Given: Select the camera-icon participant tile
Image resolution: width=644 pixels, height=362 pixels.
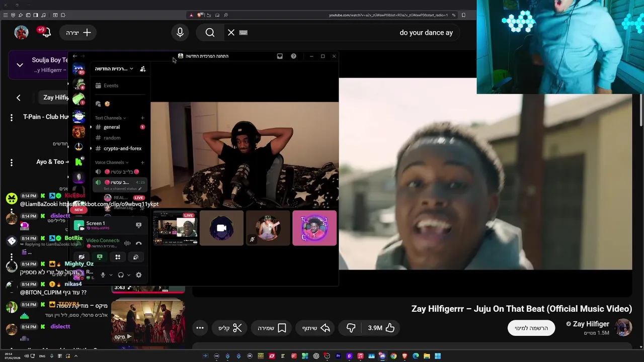Looking at the screenshot, I should [221, 228].
